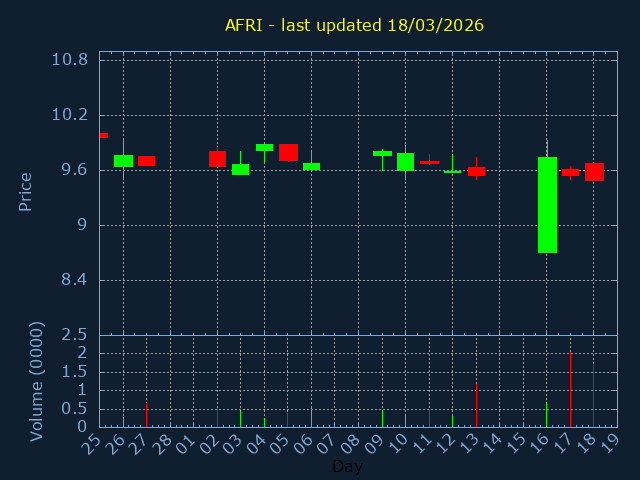Click the red candlestick on day 05
The height and width of the screenshot is (480, 640).
point(288,152)
